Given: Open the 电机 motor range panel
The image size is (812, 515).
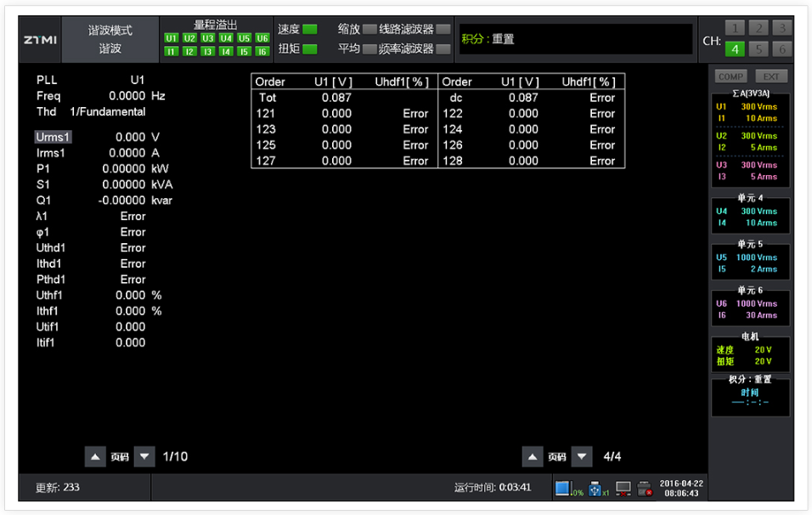Looking at the screenshot, I should point(751,353).
